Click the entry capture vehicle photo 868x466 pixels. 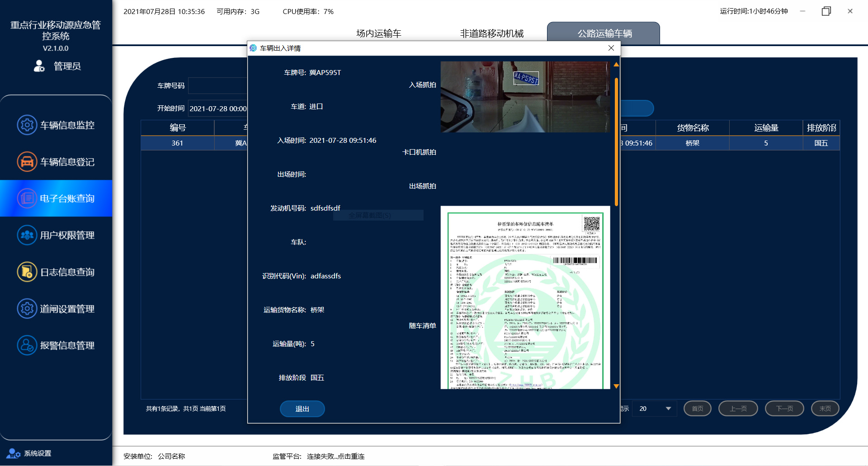[525, 97]
